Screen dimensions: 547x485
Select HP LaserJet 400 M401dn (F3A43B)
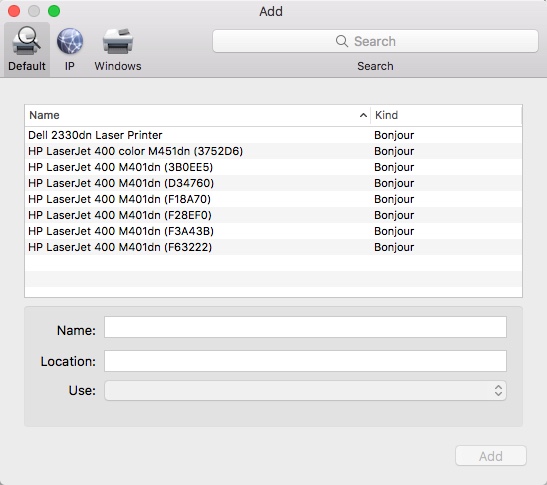274,231
